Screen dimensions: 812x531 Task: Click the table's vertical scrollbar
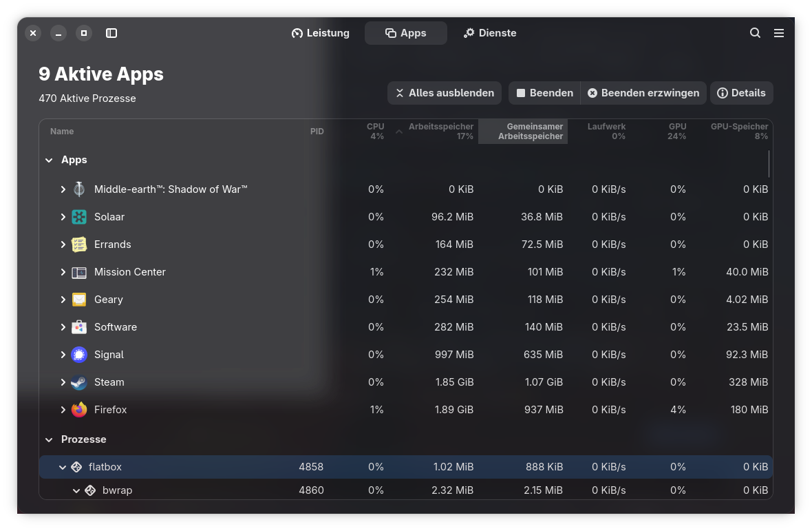[x=769, y=164]
